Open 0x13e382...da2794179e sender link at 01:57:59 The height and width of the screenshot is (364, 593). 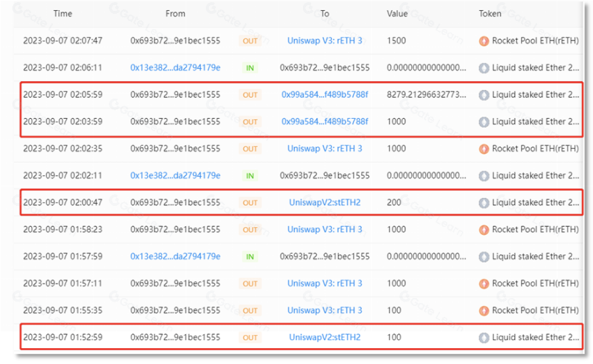[x=175, y=256]
